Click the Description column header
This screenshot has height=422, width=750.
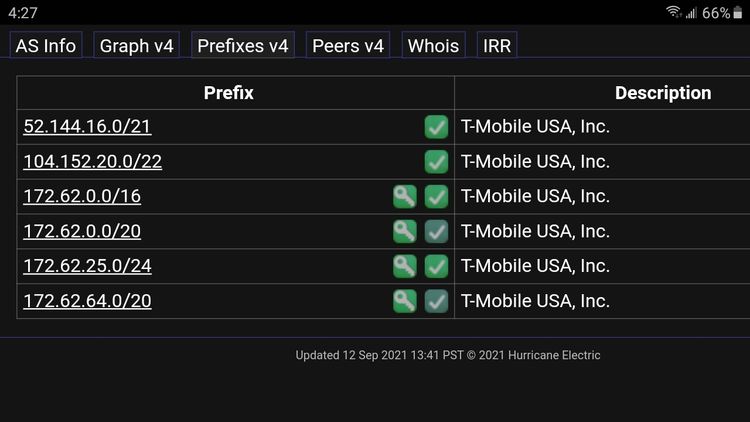point(663,93)
